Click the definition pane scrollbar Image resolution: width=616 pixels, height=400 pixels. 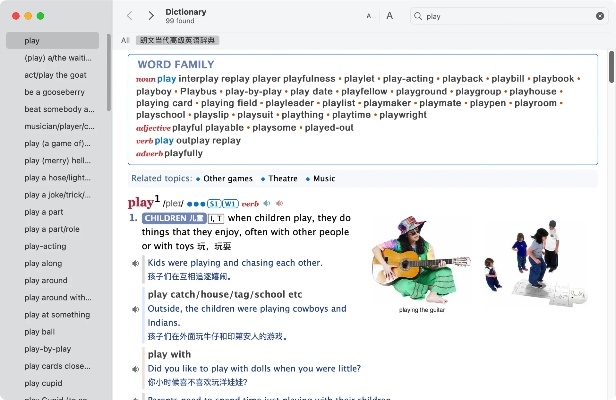(x=611, y=67)
